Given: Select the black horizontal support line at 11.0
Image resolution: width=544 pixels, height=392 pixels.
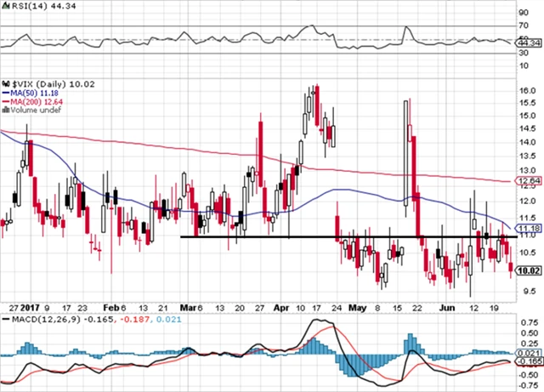Looking at the screenshot, I should pos(340,236).
